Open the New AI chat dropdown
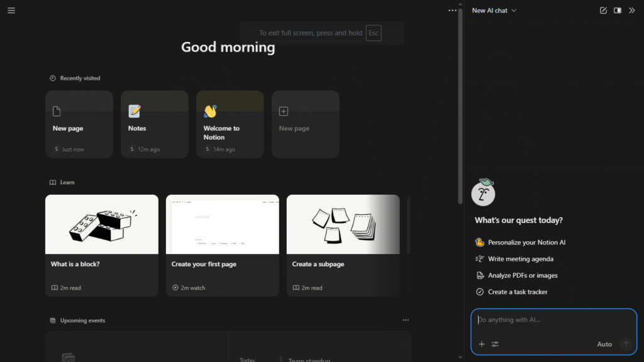Viewport: 644px width, 362px height. (x=494, y=10)
